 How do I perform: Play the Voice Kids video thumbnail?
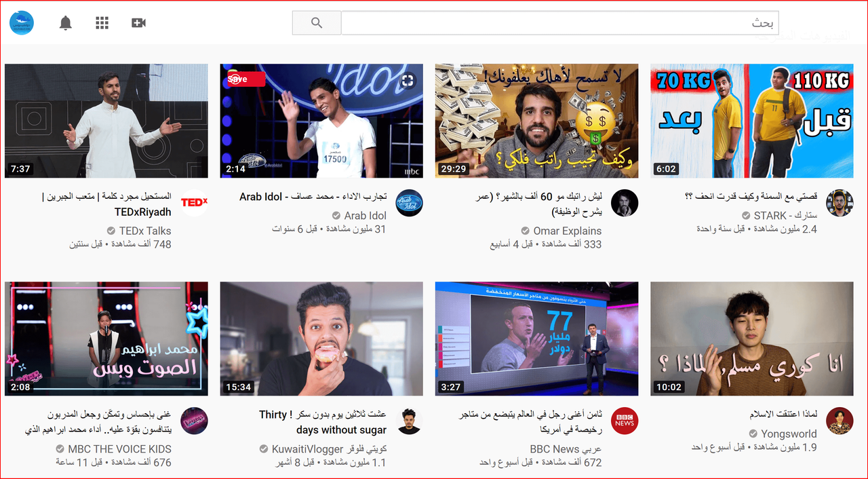click(106, 339)
